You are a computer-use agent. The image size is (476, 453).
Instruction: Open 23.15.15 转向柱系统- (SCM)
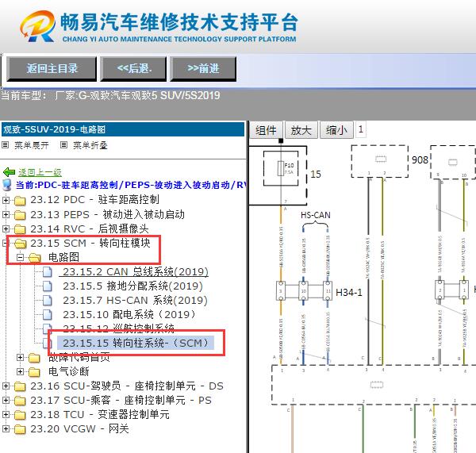(x=136, y=343)
